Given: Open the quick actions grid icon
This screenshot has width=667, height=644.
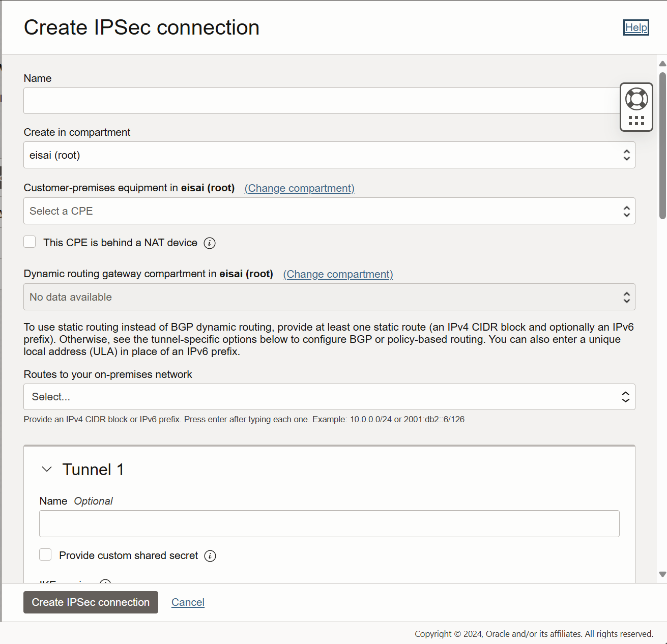Looking at the screenshot, I should tap(636, 121).
